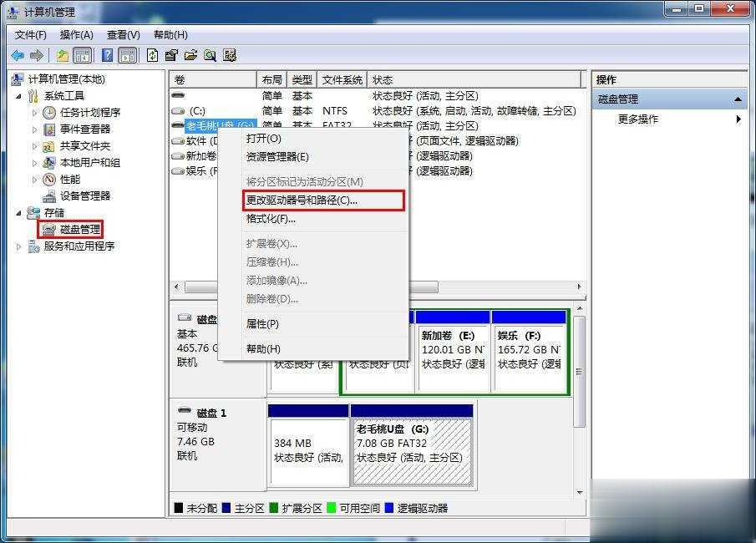
Task: Click the 存储 storage icon
Action: [33, 213]
